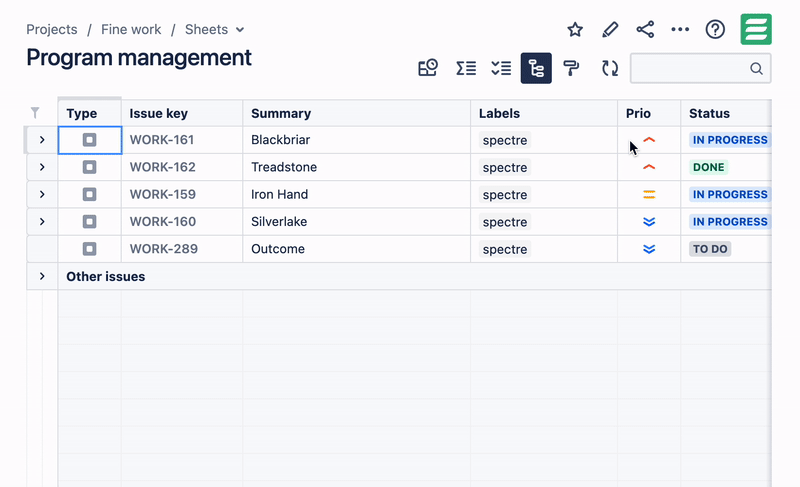
Task: Select the Outcome summary cell
Action: click(x=357, y=249)
